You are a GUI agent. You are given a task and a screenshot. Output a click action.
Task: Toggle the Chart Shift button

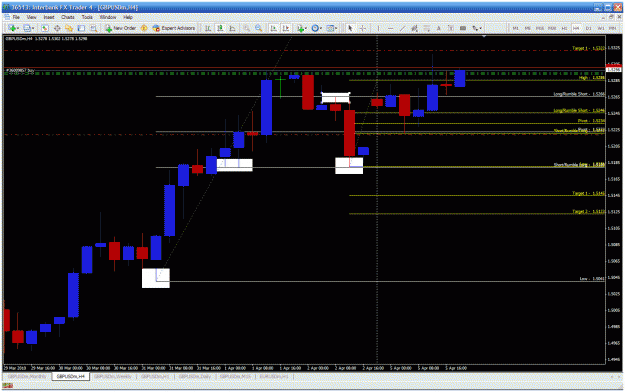tap(286, 28)
